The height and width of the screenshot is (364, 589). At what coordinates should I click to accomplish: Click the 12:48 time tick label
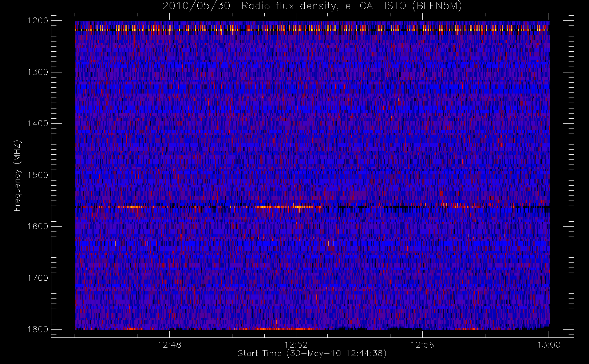(x=170, y=344)
